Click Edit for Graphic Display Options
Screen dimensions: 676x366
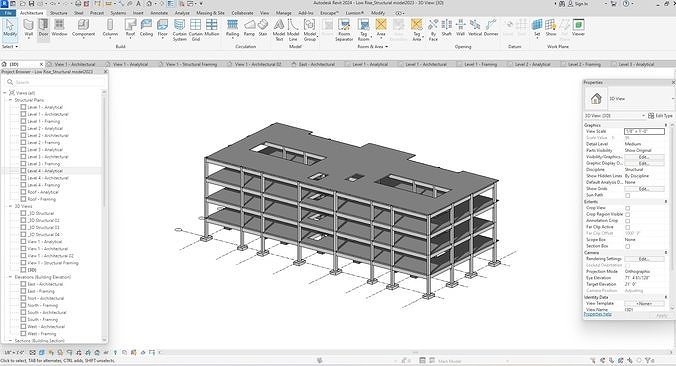click(644, 163)
